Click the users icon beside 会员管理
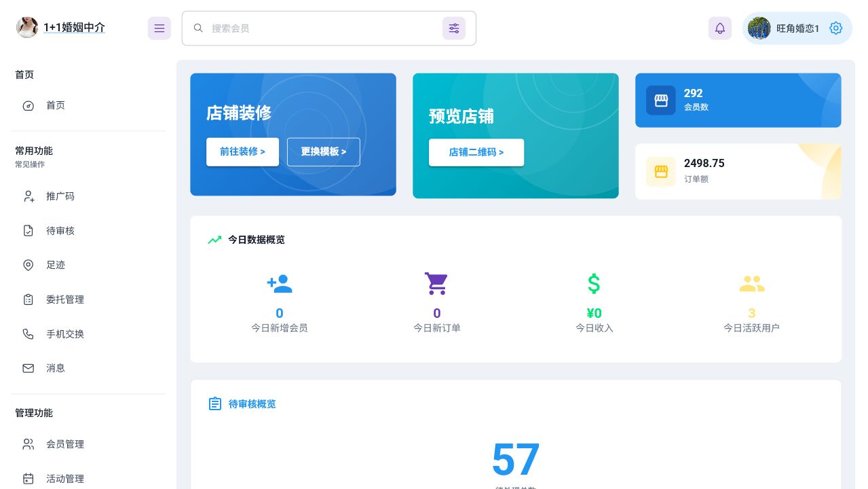Image resolution: width=868 pixels, height=489 pixels. pyautogui.click(x=28, y=444)
